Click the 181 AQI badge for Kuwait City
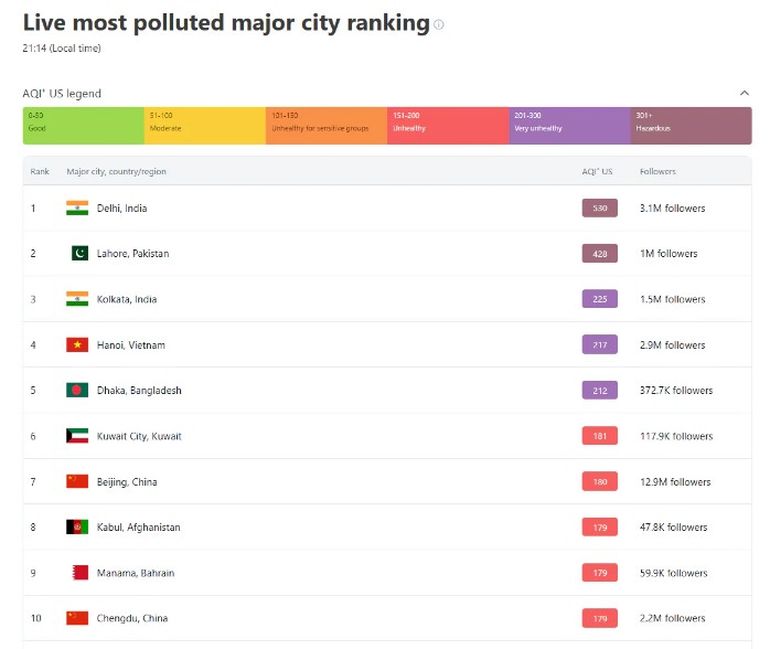770x649 pixels. point(600,436)
